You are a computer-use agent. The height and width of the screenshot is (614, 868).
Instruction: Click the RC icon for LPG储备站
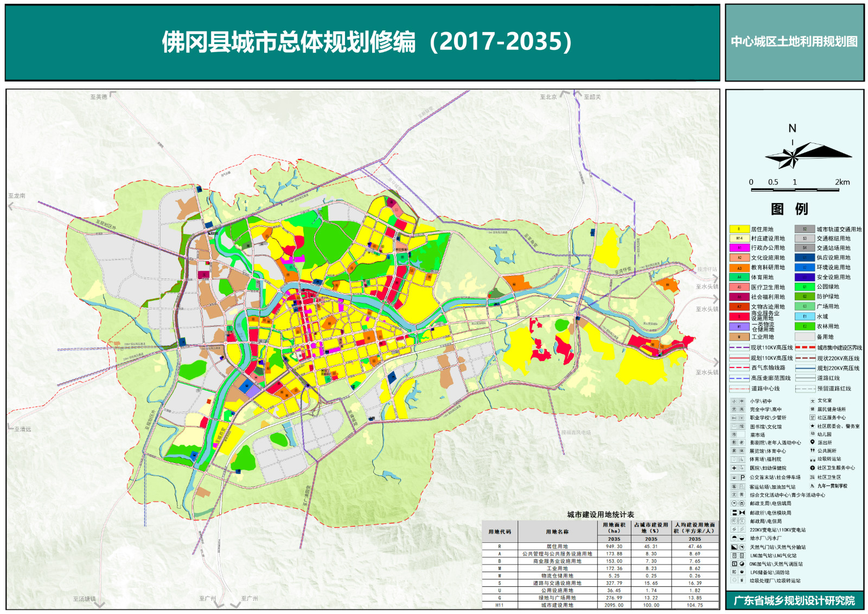734,572
